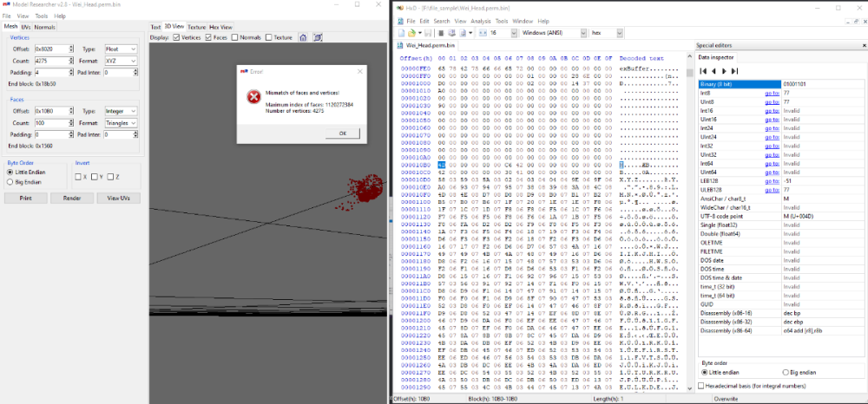The width and height of the screenshot is (868, 404).
Task: Check Invert X checkbox
Action: coord(78,177)
